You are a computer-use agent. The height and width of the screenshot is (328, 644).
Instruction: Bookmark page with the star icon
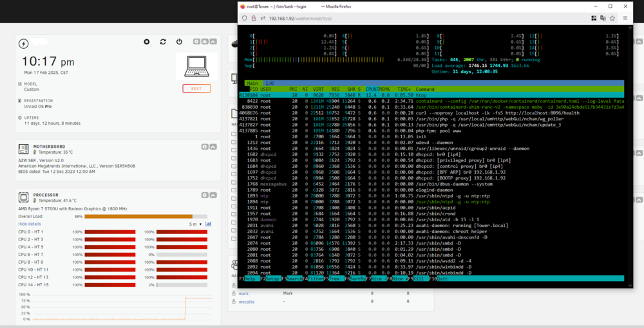pos(612,18)
